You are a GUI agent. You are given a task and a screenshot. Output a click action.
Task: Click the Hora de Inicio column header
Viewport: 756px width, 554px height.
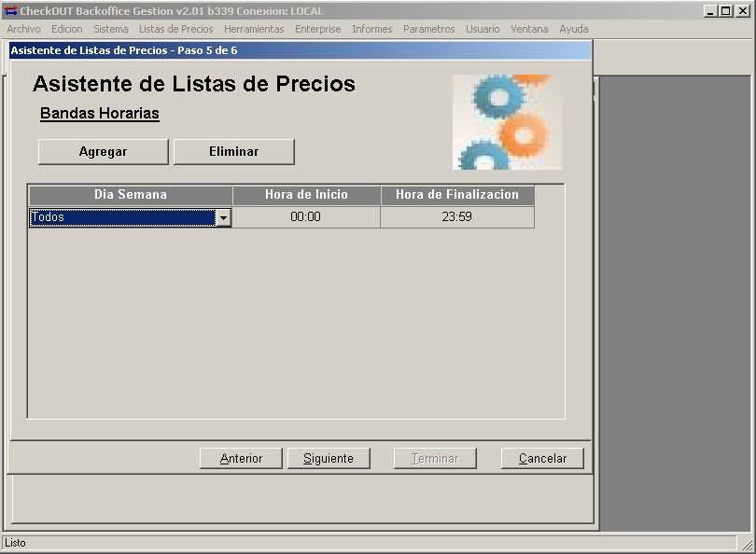(x=307, y=195)
